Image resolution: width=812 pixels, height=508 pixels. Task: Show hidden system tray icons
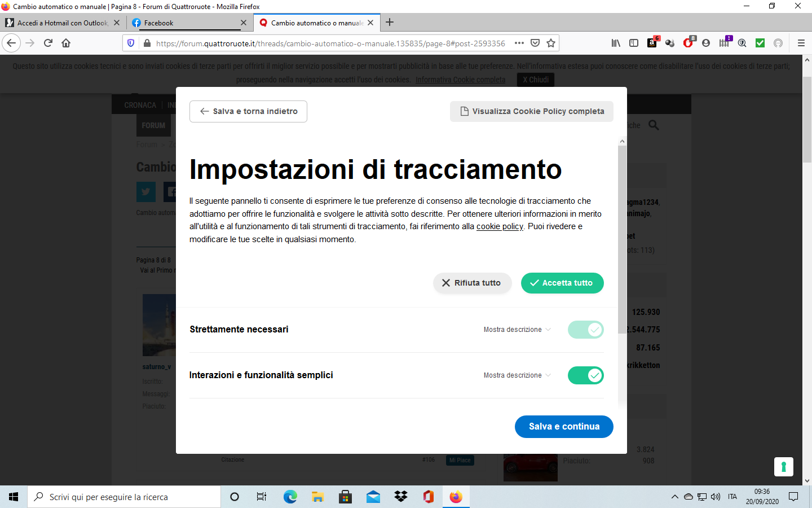pos(674,497)
